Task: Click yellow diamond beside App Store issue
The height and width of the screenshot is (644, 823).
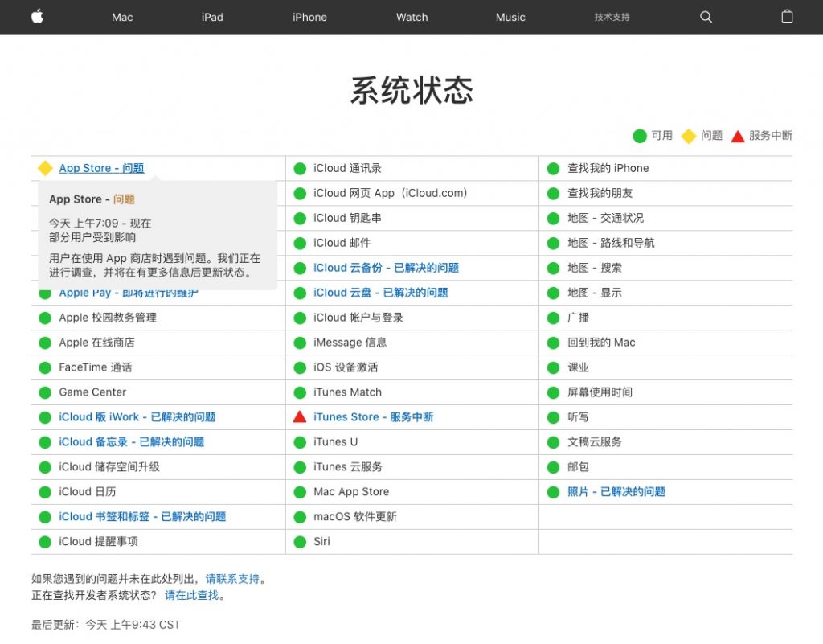Action: pyautogui.click(x=45, y=168)
